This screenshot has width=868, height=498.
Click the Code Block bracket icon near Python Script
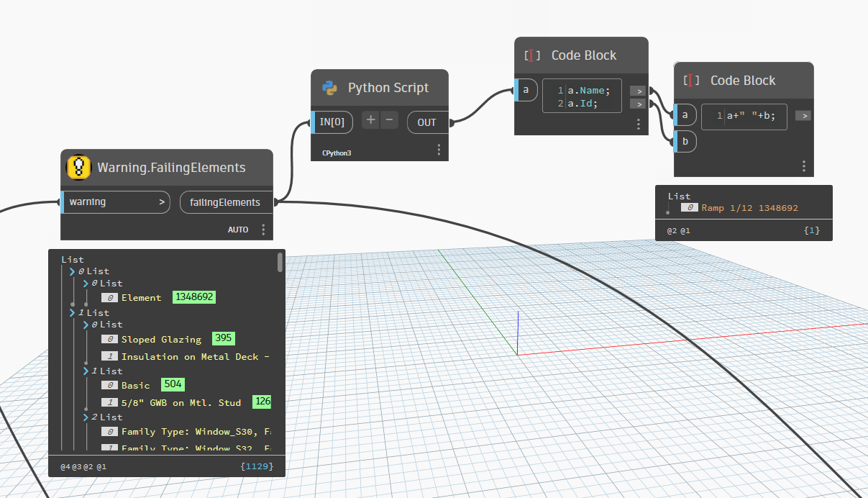(532, 55)
